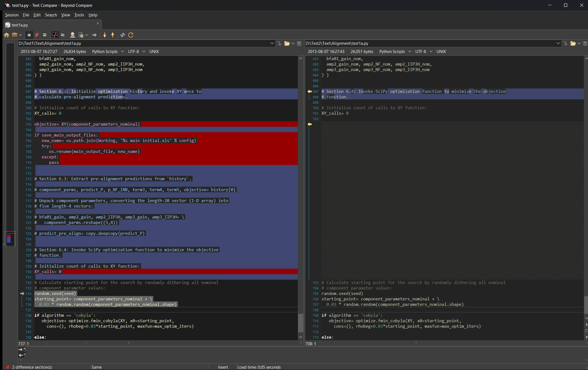Click top line-details arrow paragraph icon
Viewport: 588px width, 370px height.
[x=22, y=350]
